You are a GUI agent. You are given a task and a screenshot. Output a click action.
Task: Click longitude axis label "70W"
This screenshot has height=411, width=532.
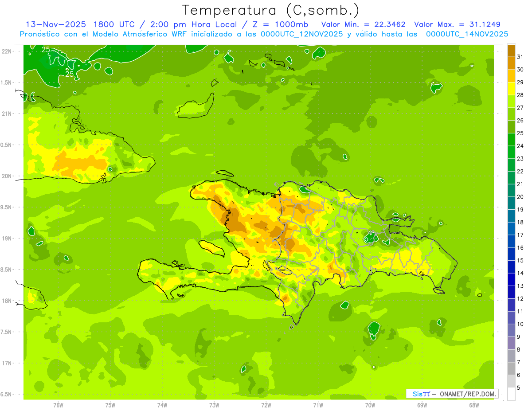click(370, 405)
